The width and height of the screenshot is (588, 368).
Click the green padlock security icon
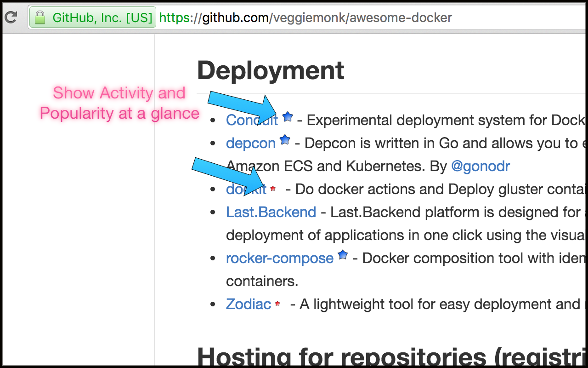40,18
